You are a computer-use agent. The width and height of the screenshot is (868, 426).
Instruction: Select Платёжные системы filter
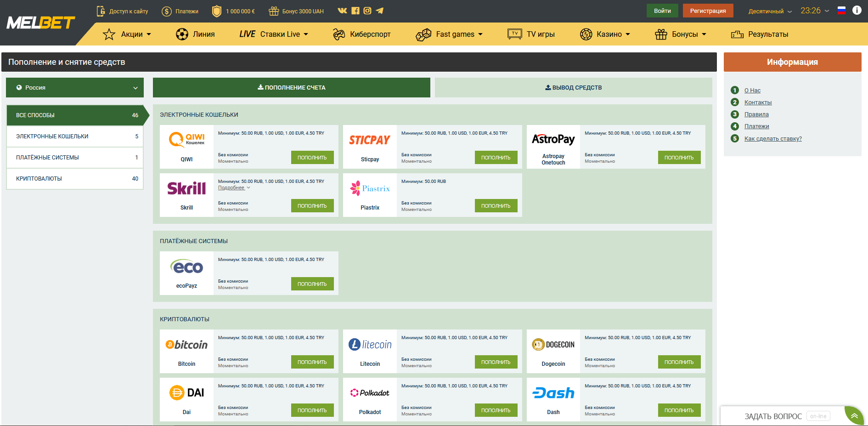click(75, 158)
